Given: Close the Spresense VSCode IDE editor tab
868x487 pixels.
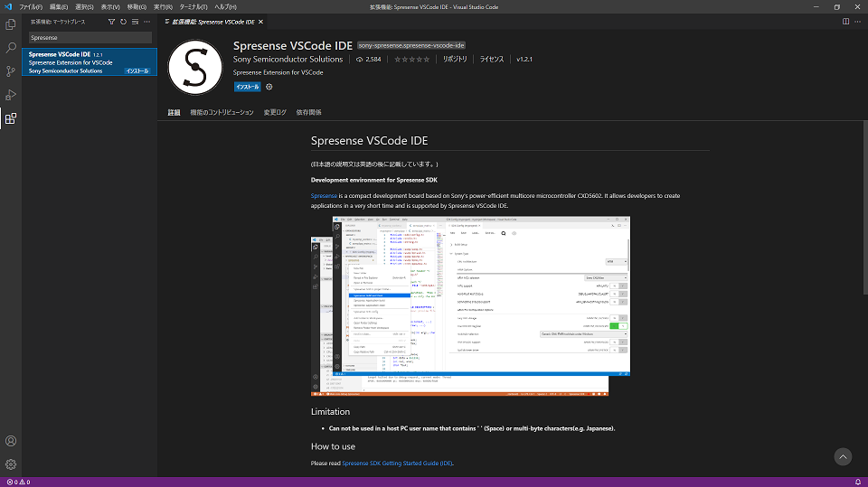Looking at the screenshot, I should coord(260,22).
